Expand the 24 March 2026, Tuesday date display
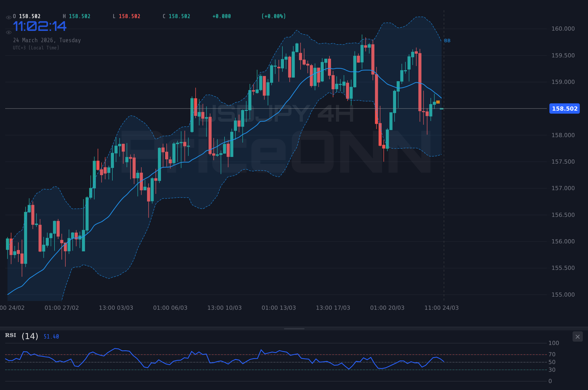 pos(47,40)
